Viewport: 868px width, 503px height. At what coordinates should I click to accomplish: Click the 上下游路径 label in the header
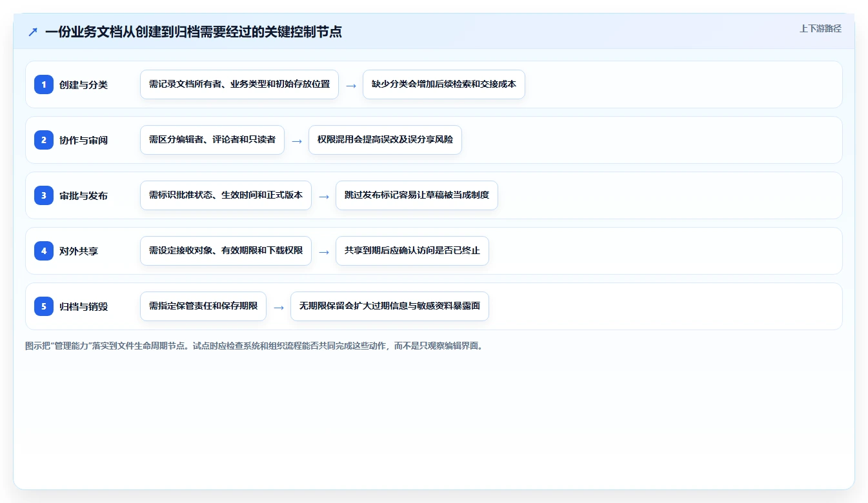(x=820, y=28)
